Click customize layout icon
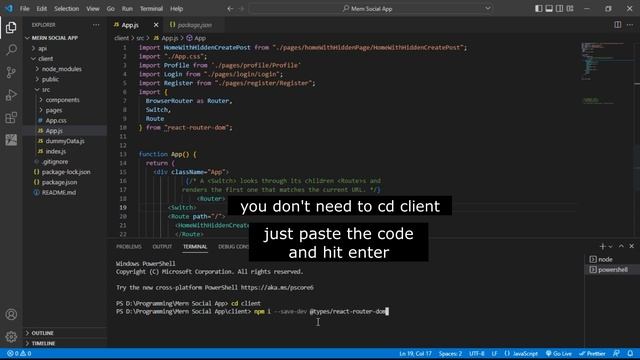 point(570,9)
